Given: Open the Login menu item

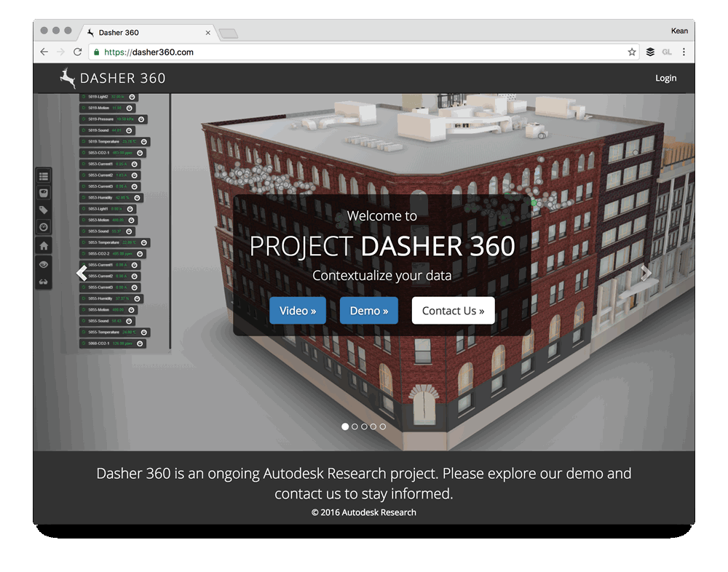Looking at the screenshot, I should pyautogui.click(x=665, y=78).
